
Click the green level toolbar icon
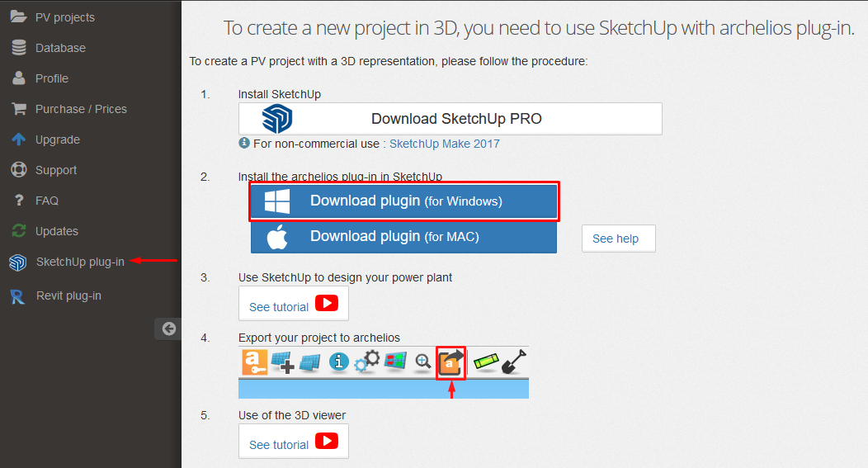(486, 361)
